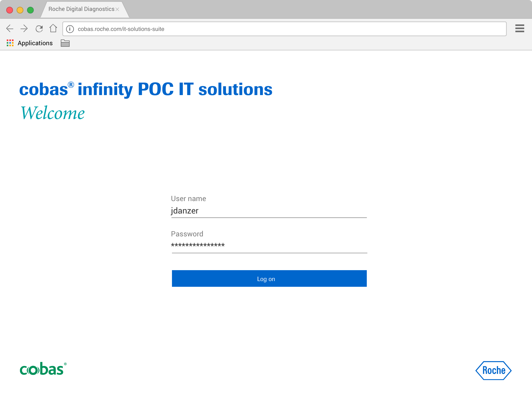The width and height of the screenshot is (532, 399).
Task: Open the Applications grid icon
Action: [x=10, y=43]
